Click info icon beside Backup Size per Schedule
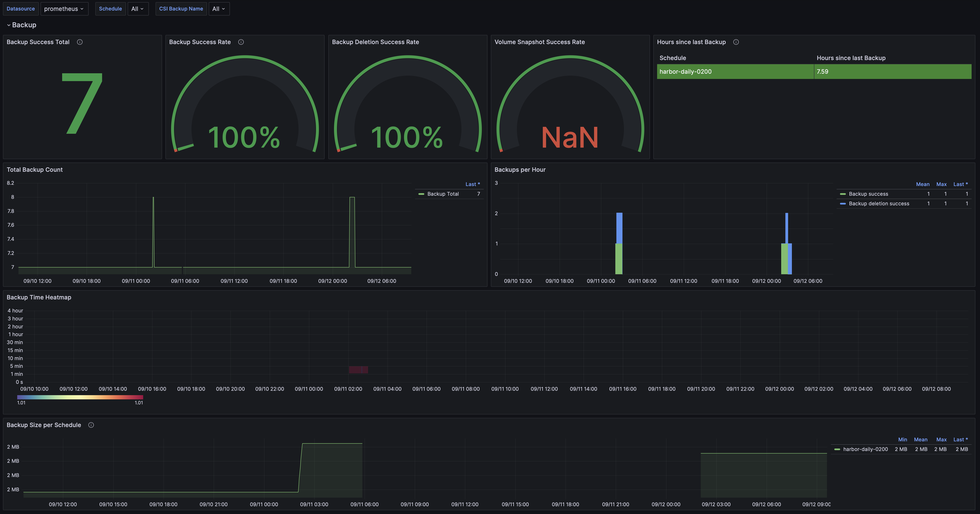Screen dimensions: 980x514 tap(91, 425)
